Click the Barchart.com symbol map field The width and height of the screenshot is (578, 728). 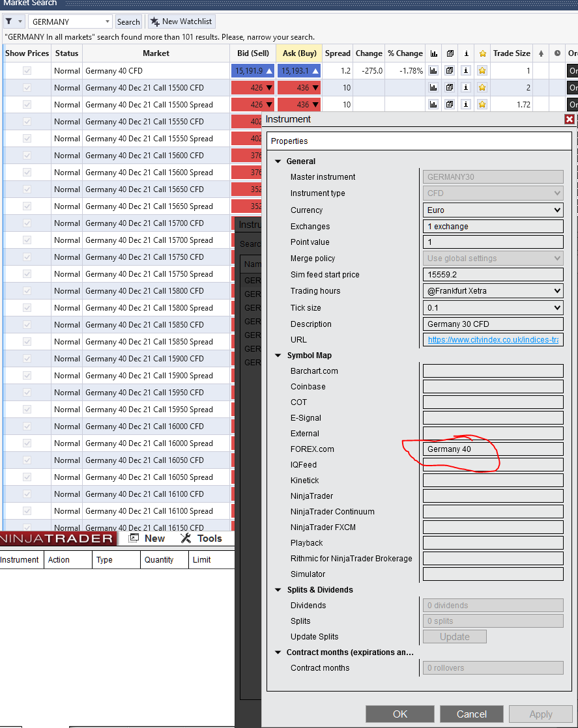coord(493,371)
